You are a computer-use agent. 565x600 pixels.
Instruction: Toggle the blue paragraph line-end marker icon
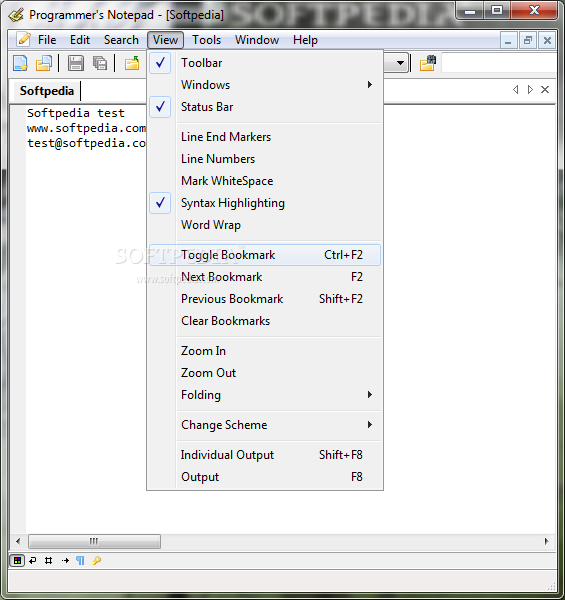tap(80, 561)
